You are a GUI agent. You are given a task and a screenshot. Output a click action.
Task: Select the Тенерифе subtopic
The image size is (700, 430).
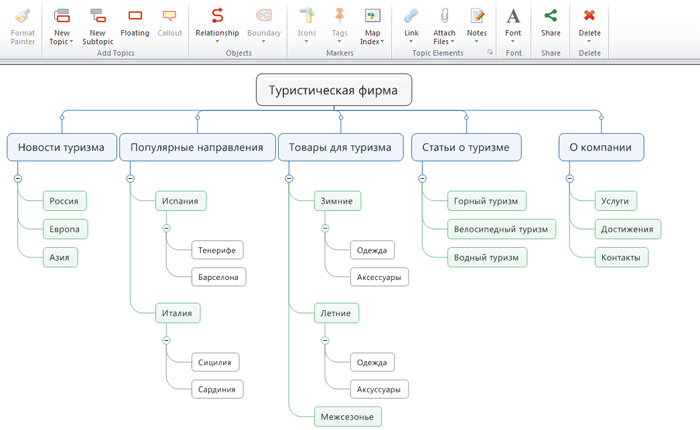coord(217,250)
